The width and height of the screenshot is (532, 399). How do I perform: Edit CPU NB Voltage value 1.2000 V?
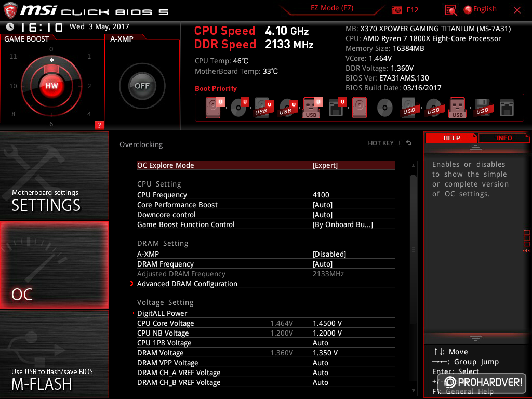click(x=327, y=333)
